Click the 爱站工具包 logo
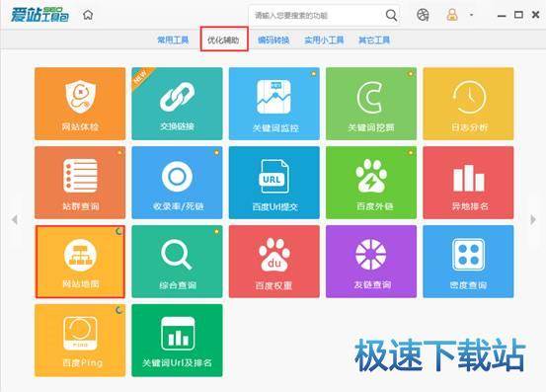 click(39, 15)
